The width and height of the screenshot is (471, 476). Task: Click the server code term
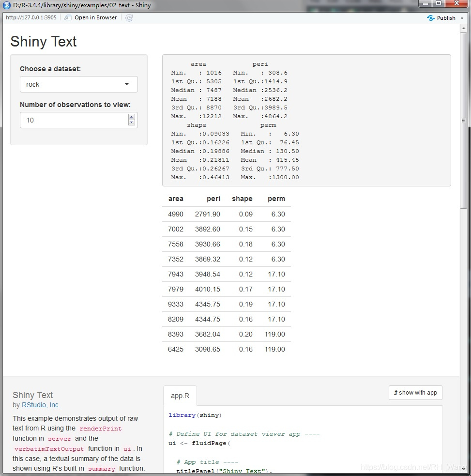coord(60,439)
